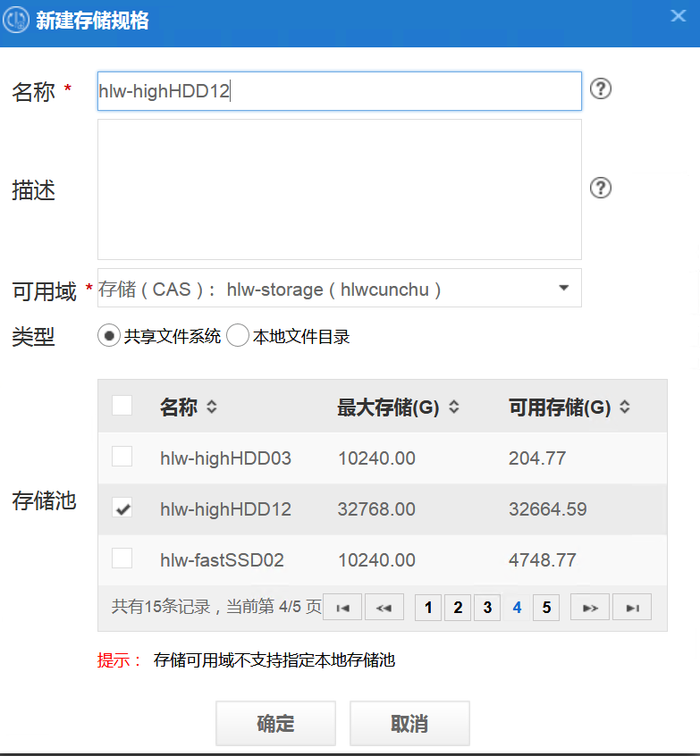Click the app logo icon in the title bar
This screenshot has width=700, height=756.
(x=16, y=20)
